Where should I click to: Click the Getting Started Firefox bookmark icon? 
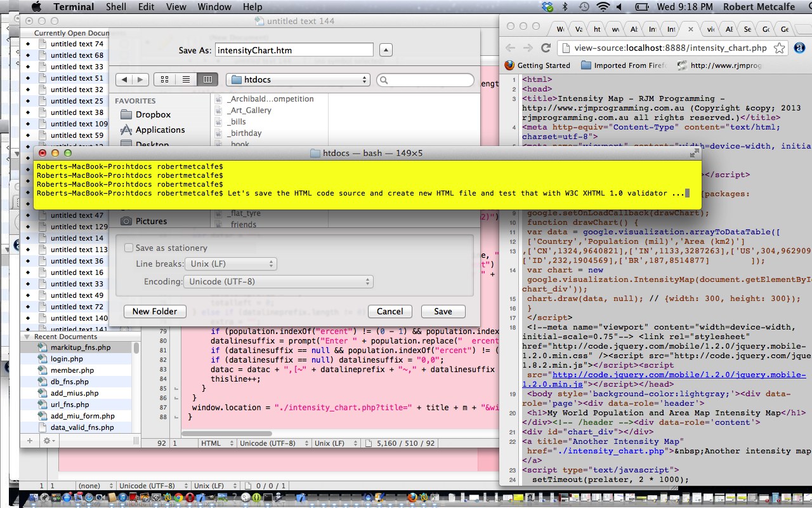[509, 65]
